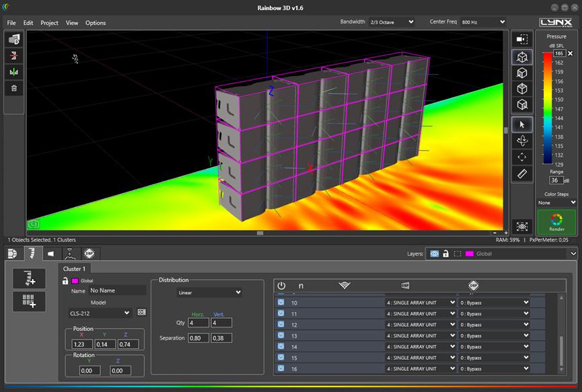582x392 pixels.
Task: Click the delete (trash) icon in the left toolbar
Action: [x=13, y=87]
